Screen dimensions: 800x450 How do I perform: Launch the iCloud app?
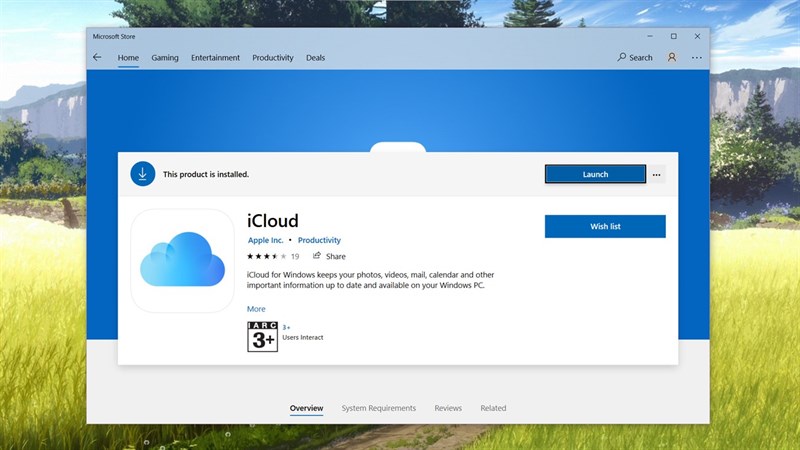point(595,174)
